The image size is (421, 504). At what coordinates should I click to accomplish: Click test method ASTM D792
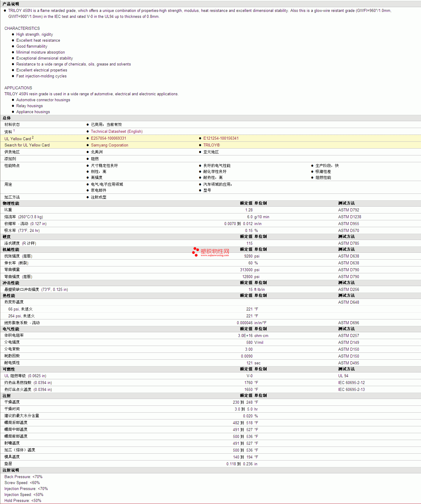pos(349,210)
